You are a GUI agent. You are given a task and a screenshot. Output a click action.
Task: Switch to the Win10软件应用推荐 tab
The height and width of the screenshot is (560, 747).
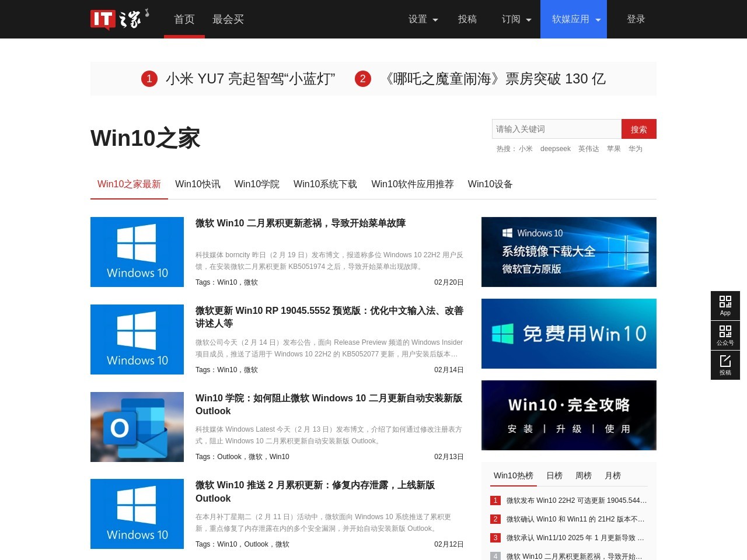[x=413, y=184]
